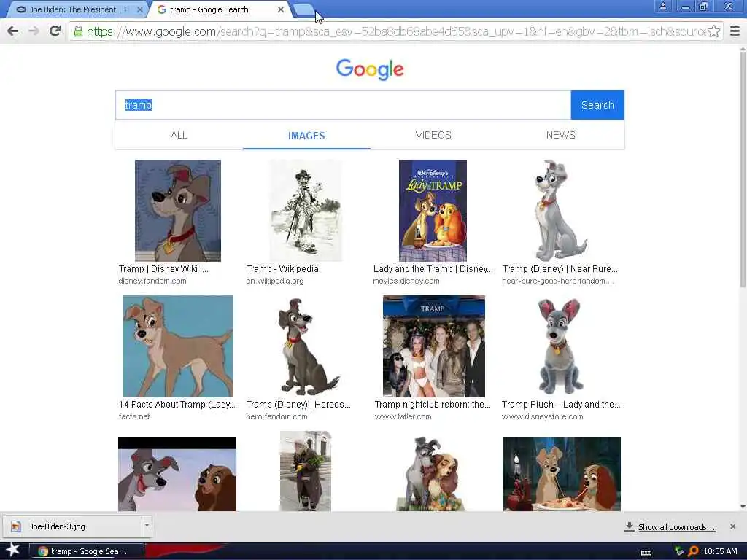Switch to the ALL results tab

coord(179,135)
